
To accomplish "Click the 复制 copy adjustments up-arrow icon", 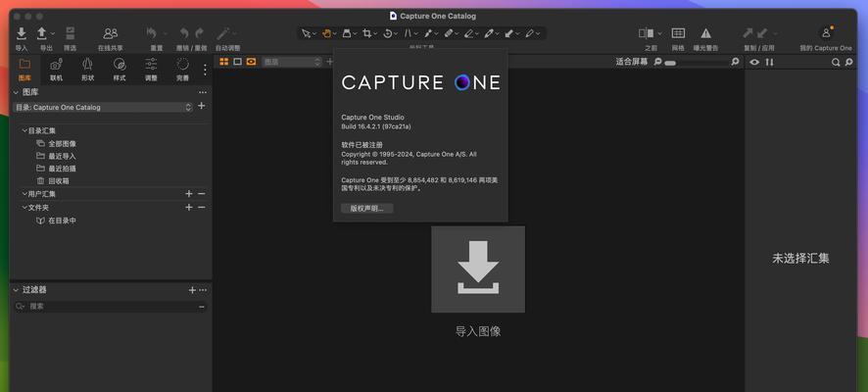I will click(x=747, y=33).
